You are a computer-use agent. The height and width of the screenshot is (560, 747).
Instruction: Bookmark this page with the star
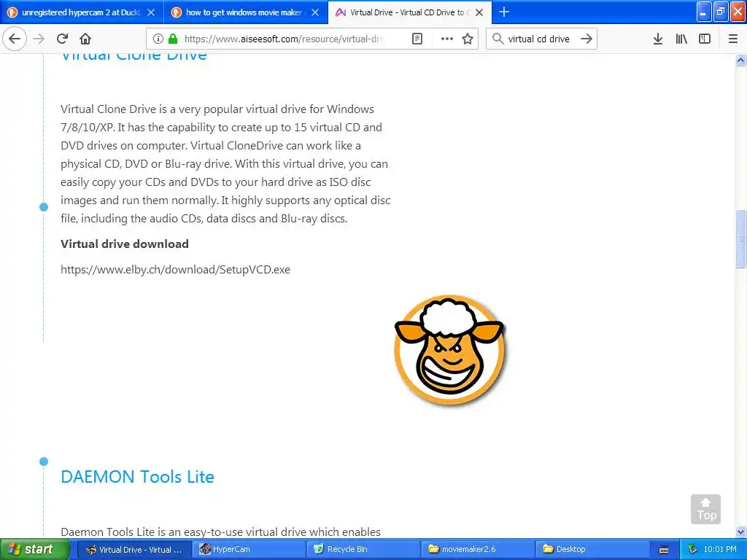pyautogui.click(x=468, y=39)
